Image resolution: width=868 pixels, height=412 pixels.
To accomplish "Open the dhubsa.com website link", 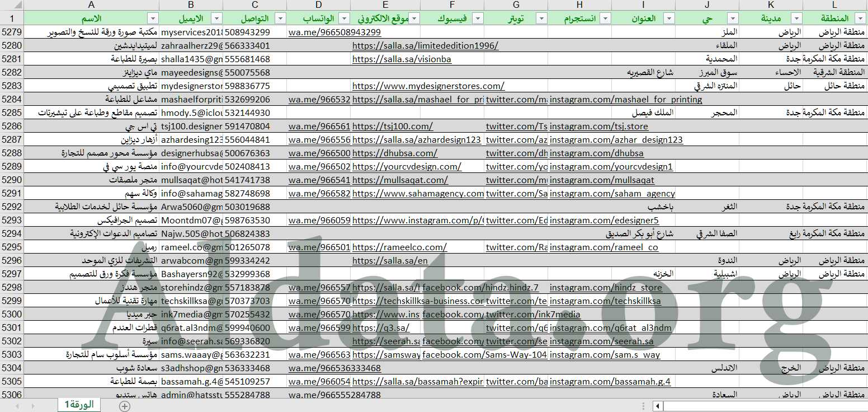I will (395, 153).
